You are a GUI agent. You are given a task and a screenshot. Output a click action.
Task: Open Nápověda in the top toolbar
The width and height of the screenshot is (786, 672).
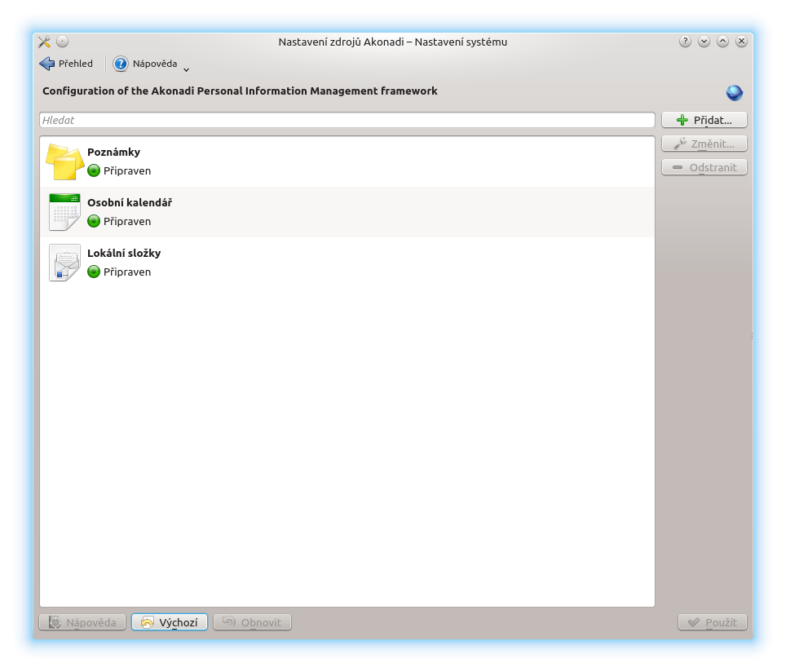click(146, 64)
